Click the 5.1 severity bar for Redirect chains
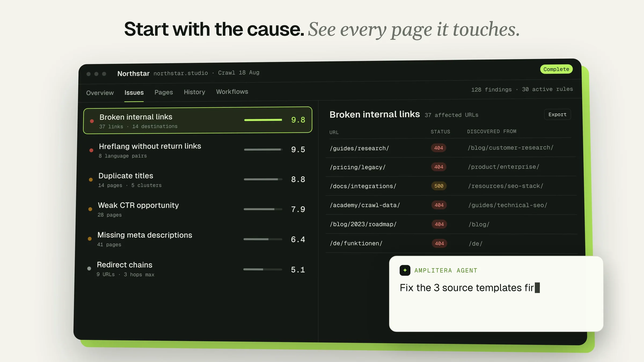644x362 pixels. coord(263,269)
